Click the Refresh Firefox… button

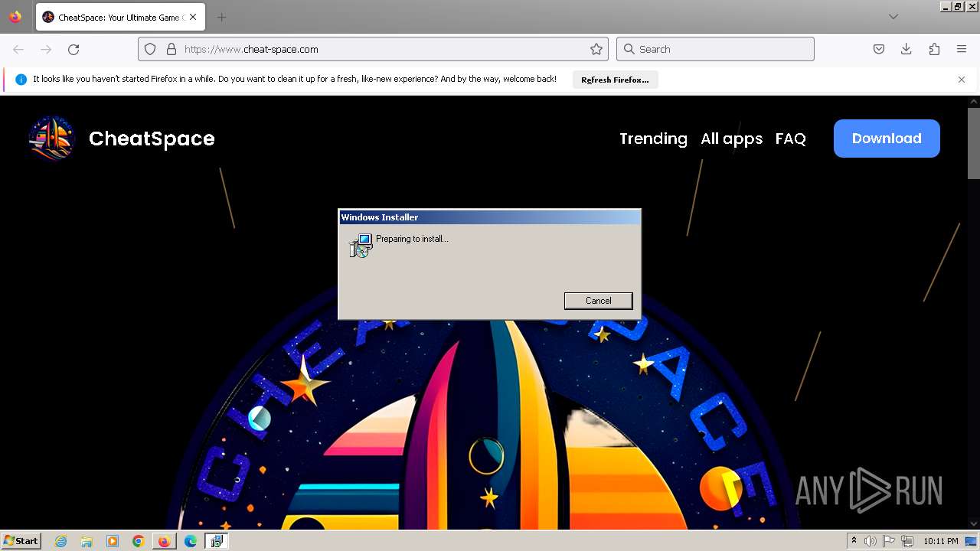click(x=615, y=80)
